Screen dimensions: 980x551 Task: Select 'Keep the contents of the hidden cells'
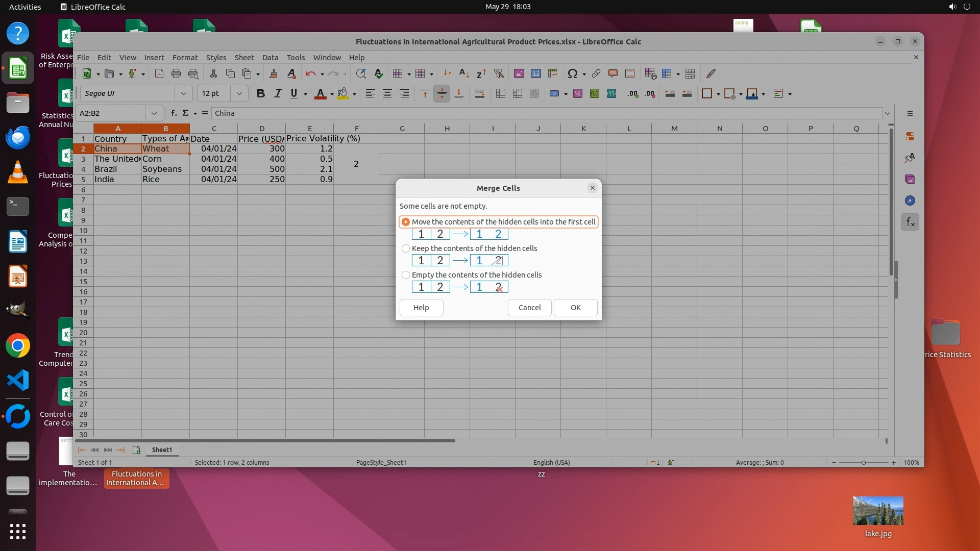406,248
